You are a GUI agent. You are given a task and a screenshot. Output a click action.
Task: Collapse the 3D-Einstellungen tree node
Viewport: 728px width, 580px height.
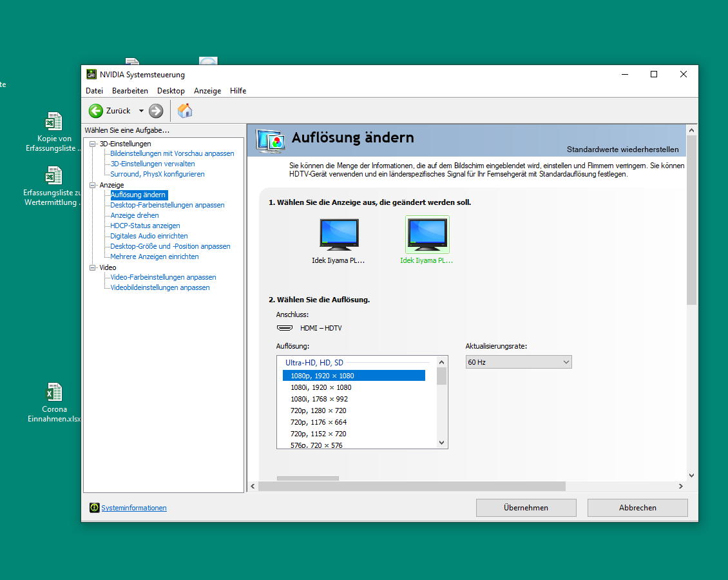(92, 144)
